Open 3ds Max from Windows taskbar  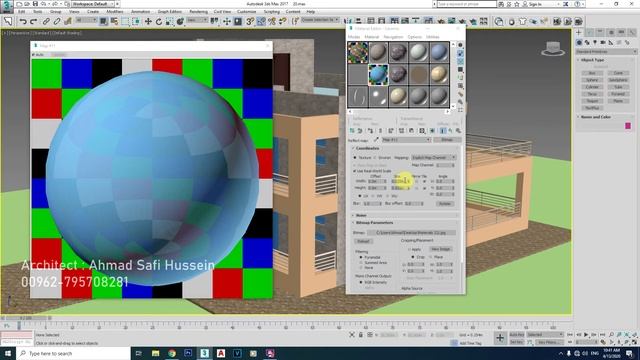click(204, 353)
